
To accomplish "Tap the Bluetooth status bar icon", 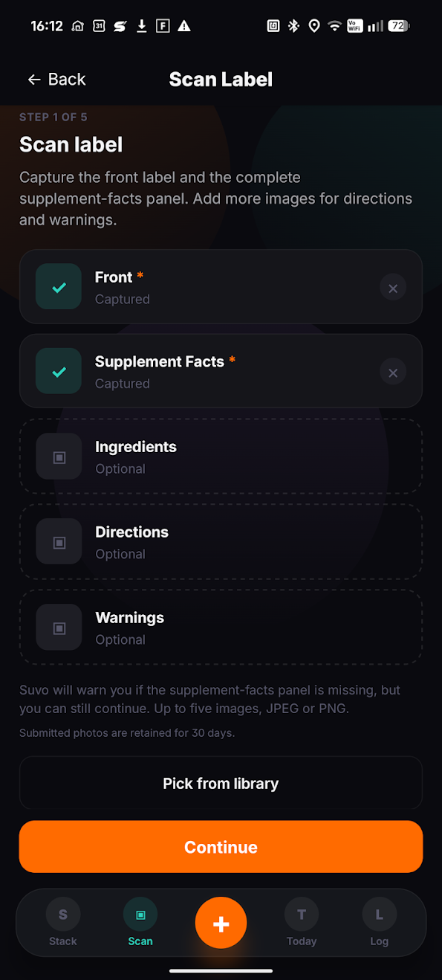I will tap(293, 26).
